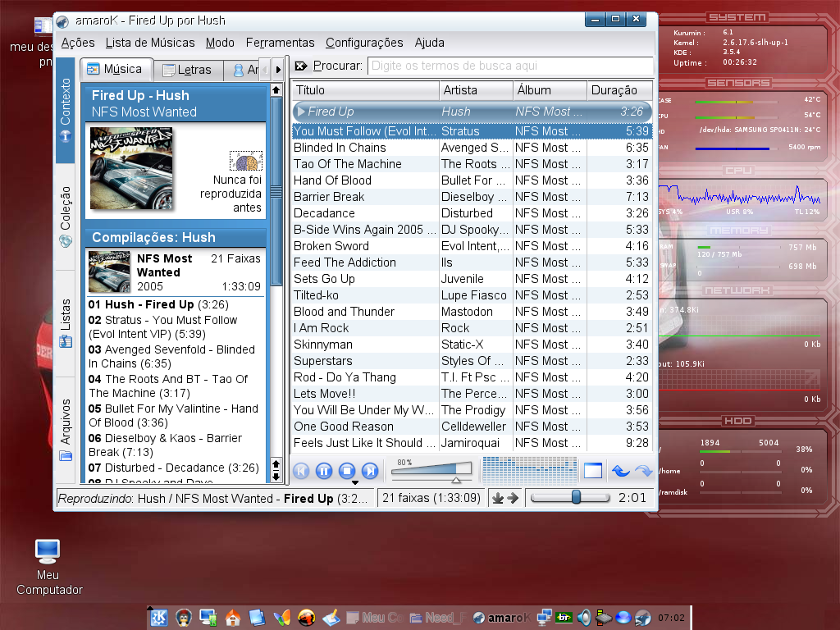Select the Skinnyman track
The width and height of the screenshot is (840, 630).
point(472,345)
